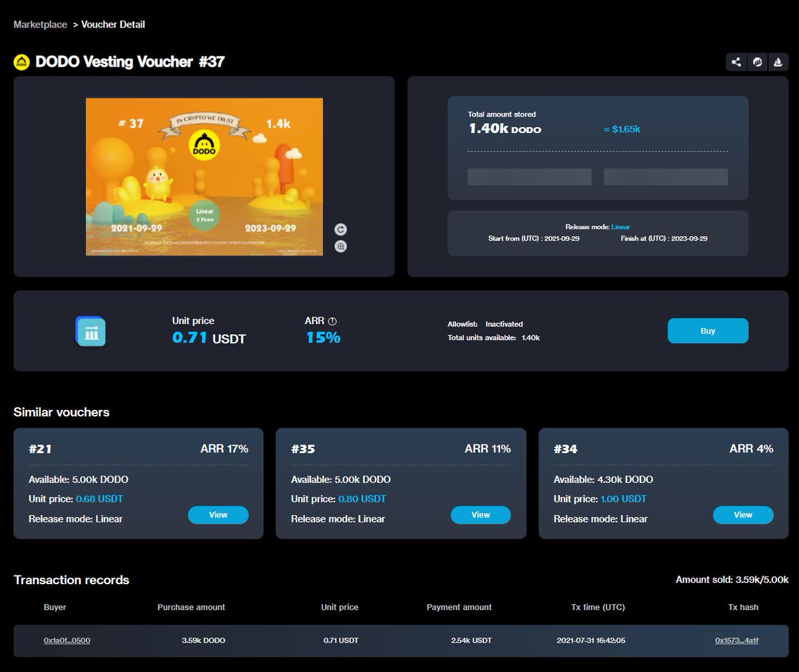The image size is (799, 672).
Task: Click the Similar vouchers heading
Action: 61,413
